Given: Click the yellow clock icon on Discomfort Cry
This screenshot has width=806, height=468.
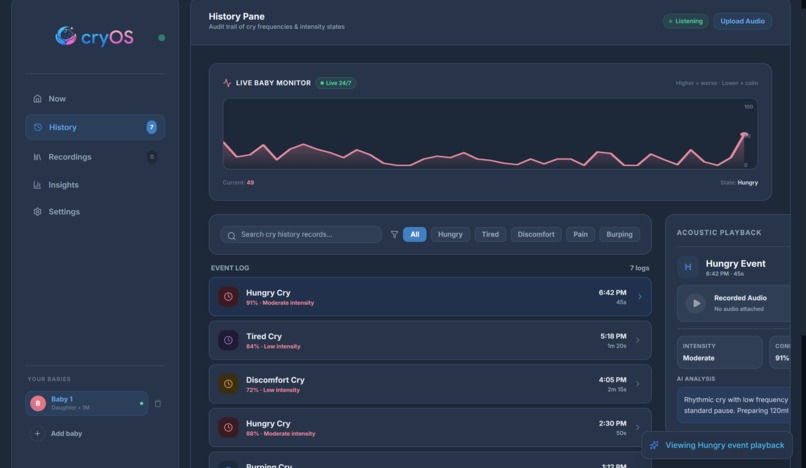Looking at the screenshot, I should tap(228, 384).
